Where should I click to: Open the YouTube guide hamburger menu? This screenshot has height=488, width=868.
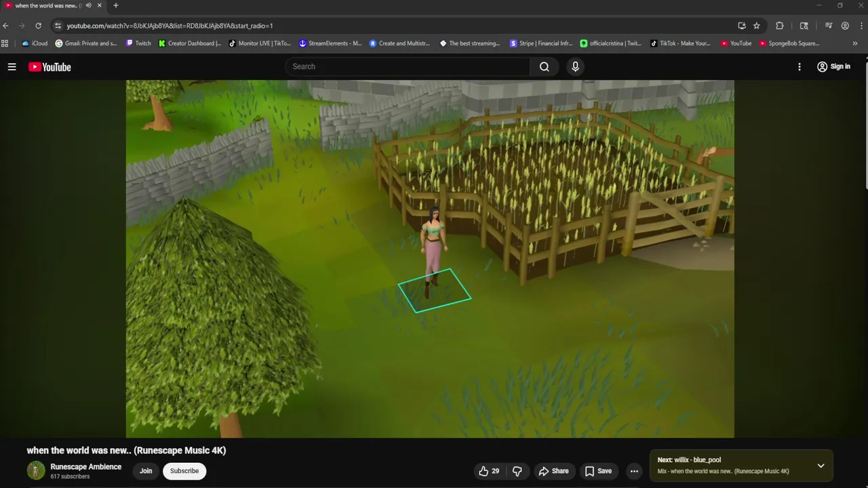coord(12,66)
